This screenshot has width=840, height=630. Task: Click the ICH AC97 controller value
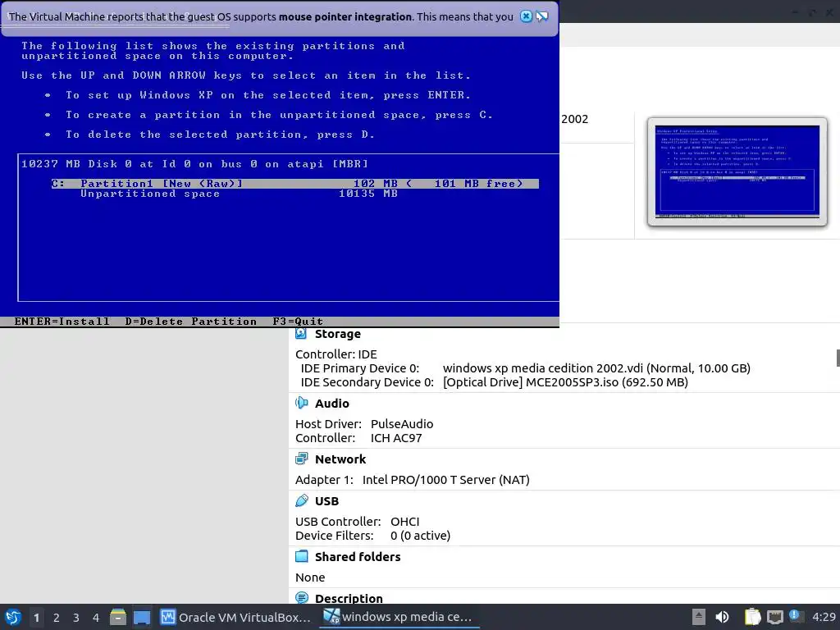[396, 438]
